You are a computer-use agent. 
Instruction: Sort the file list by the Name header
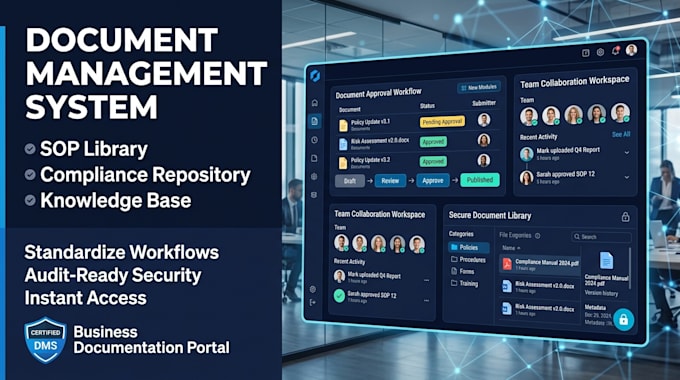tap(511, 248)
